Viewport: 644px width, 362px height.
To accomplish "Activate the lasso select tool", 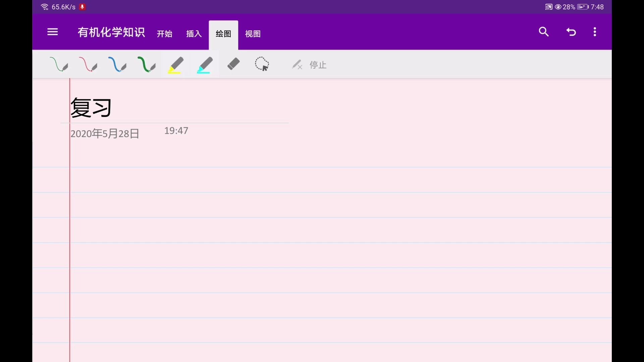I will (x=262, y=64).
